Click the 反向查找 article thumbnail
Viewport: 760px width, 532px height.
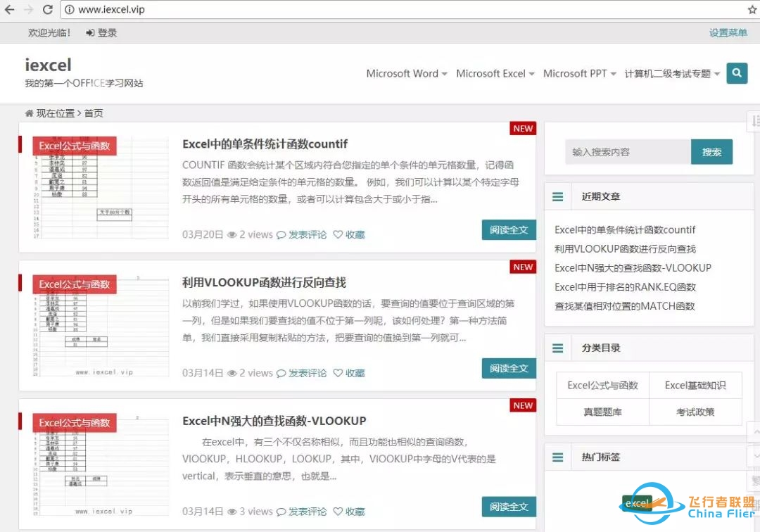click(101, 326)
